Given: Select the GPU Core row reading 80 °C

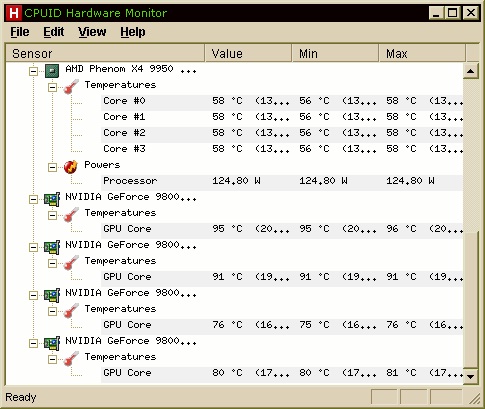Looking at the screenshot, I should click(282, 374).
